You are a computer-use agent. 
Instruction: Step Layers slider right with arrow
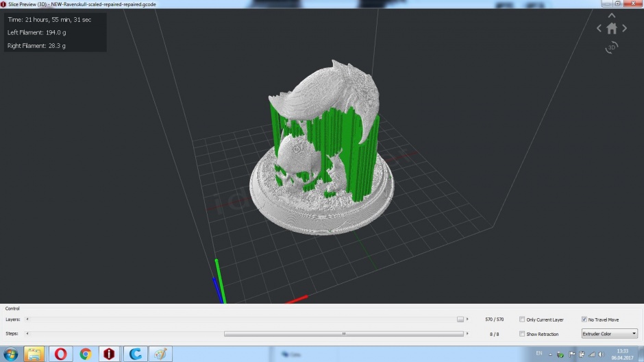point(467,319)
